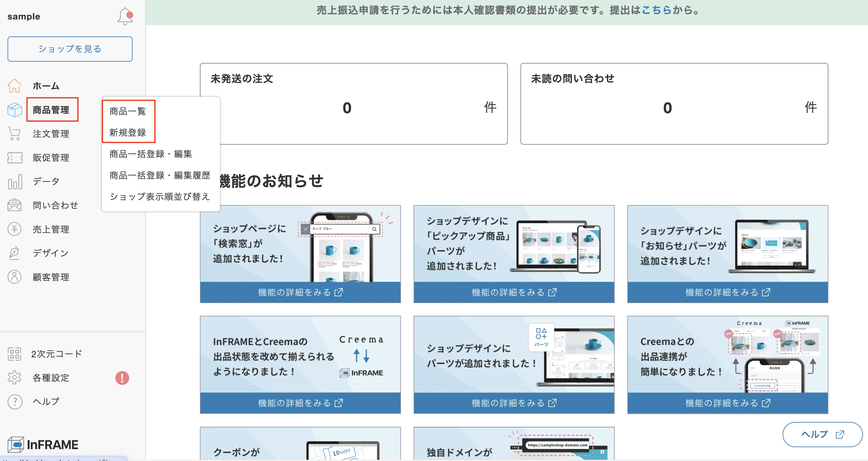Screen dimensions: 868x461
Task: Choose ショップ表示順並び替え from the submenu
Action: point(160,196)
